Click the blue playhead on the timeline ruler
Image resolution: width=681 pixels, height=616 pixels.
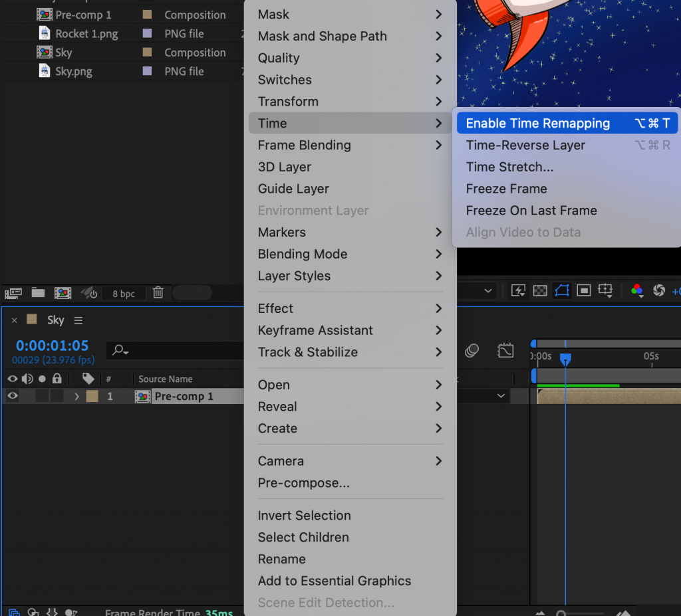565,359
